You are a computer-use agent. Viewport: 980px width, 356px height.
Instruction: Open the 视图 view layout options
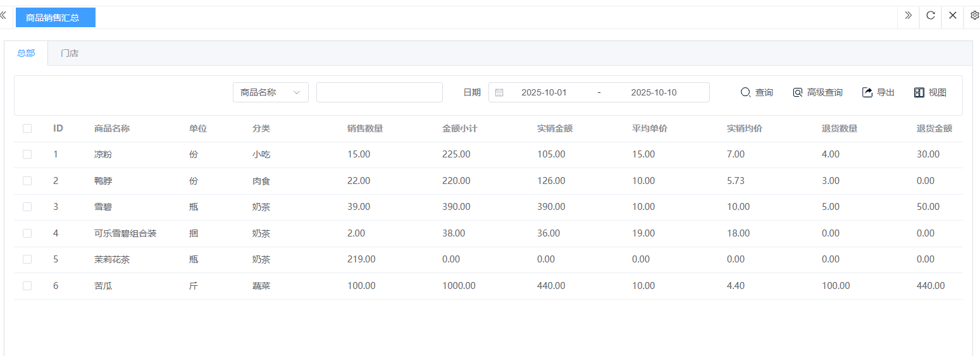tap(930, 92)
